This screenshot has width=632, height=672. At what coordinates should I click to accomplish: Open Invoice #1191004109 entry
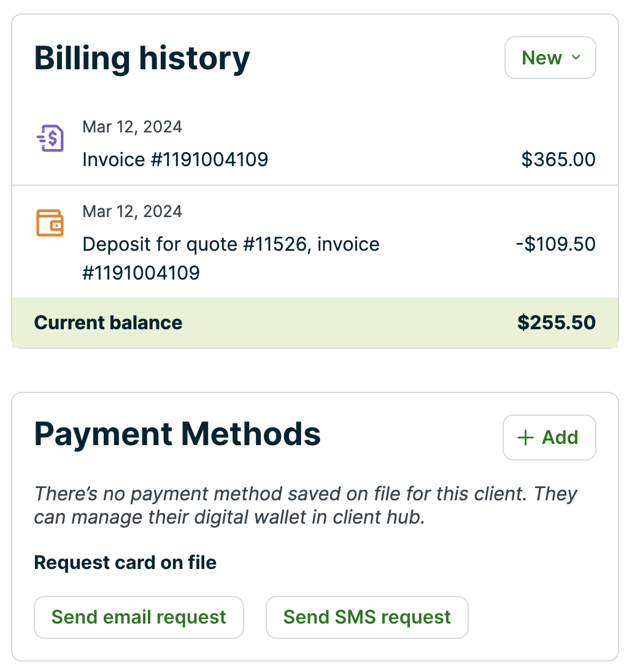[x=175, y=159]
